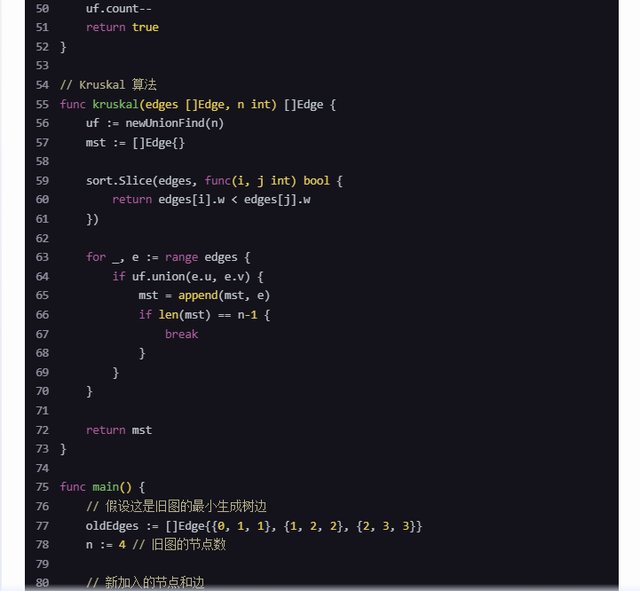Click 'uf.count--' on line 50
Screen dimensions: 640x591
coord(119,9)
